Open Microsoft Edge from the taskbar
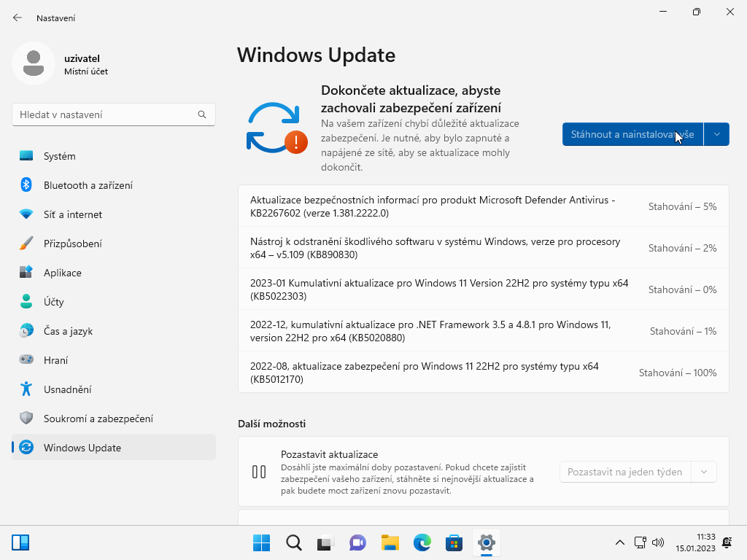 pos(422,542)
